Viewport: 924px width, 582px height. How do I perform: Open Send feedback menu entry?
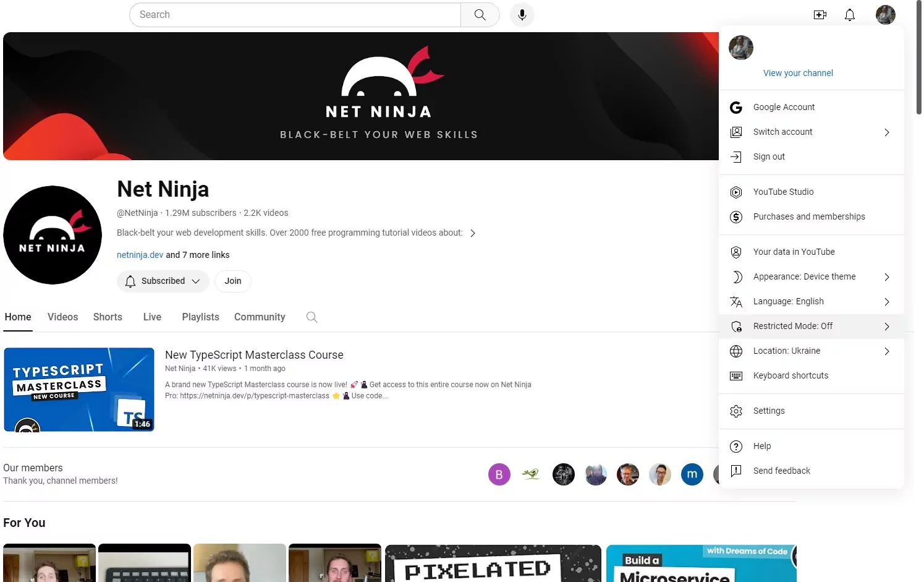[812, 471]
